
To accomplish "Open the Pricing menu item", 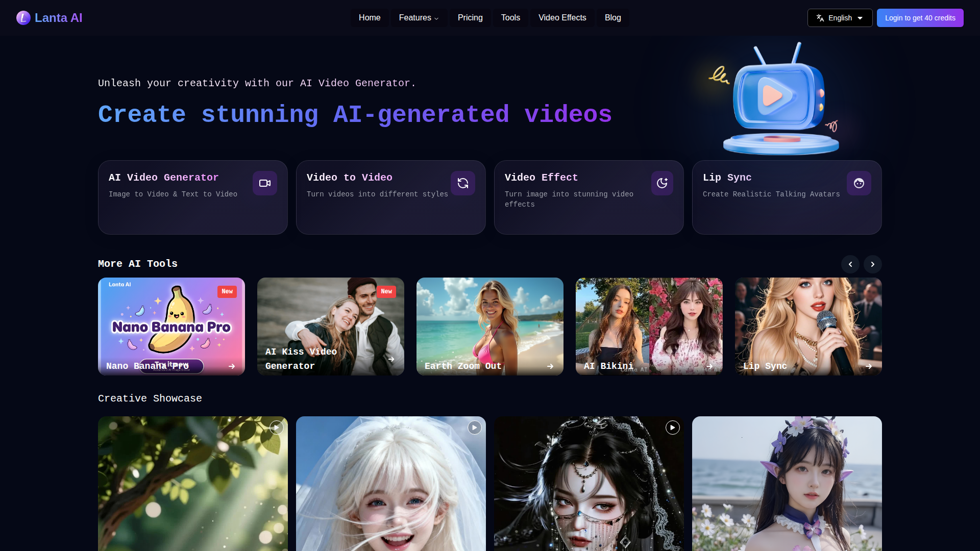I will 470,18.
